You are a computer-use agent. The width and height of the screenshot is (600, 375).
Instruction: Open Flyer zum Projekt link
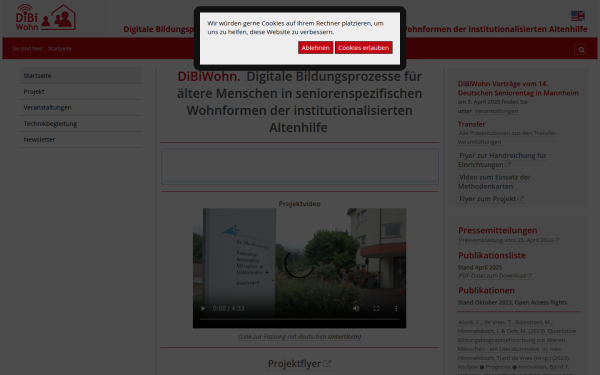[x=491, y=199]
